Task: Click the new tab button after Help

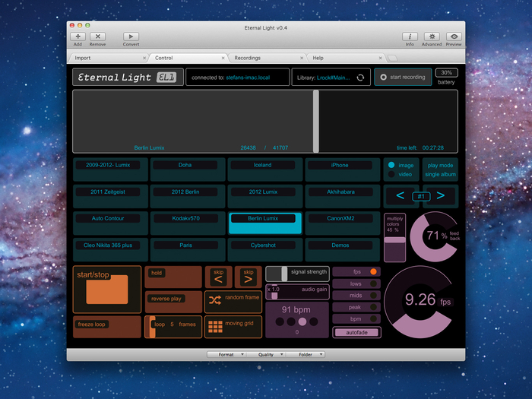Action: pos(392,58)
